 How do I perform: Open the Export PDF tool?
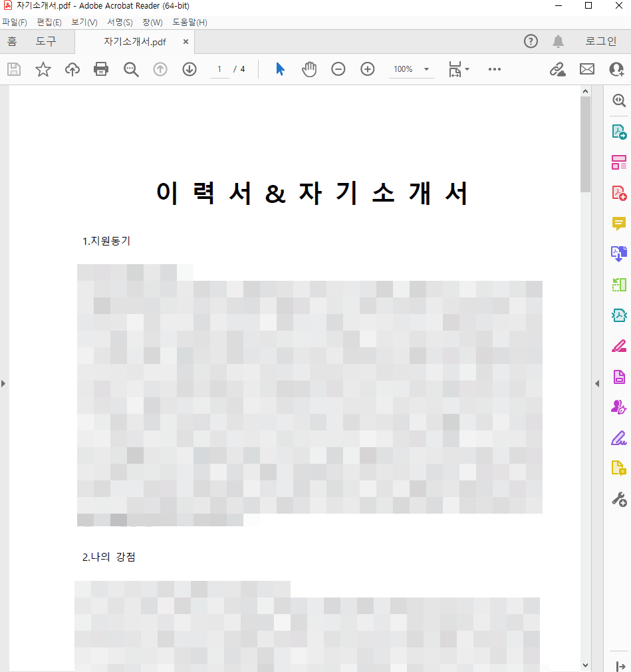point(618,131)
